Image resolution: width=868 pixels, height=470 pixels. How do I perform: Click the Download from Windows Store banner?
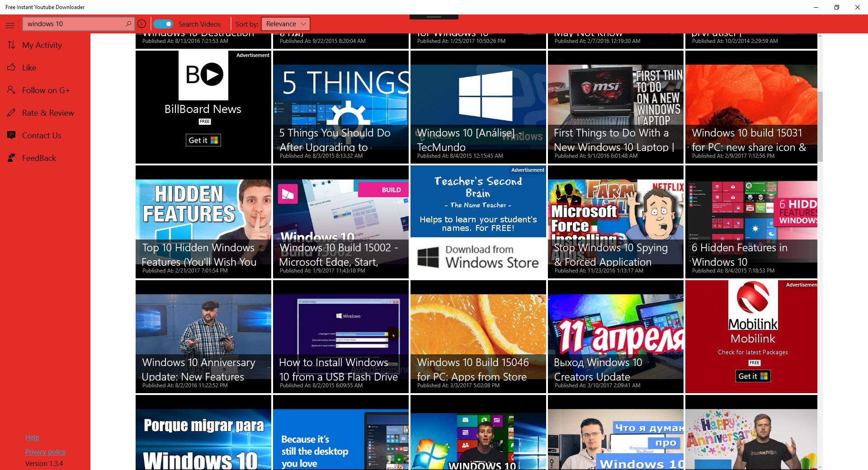tap(478, 257)
